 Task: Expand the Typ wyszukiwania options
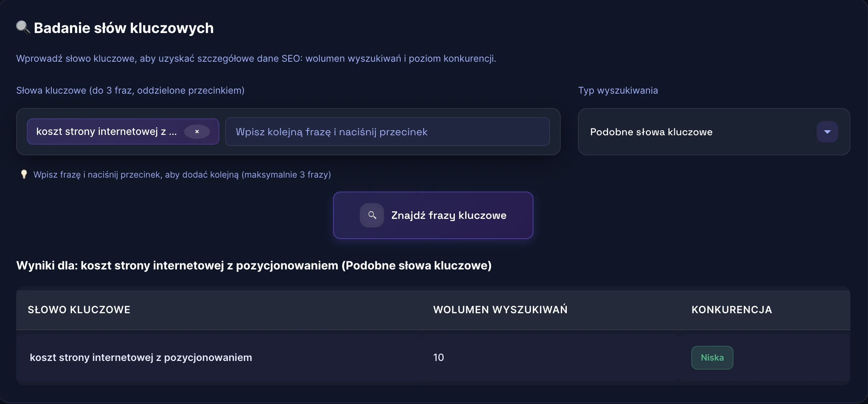pos(714,132)
